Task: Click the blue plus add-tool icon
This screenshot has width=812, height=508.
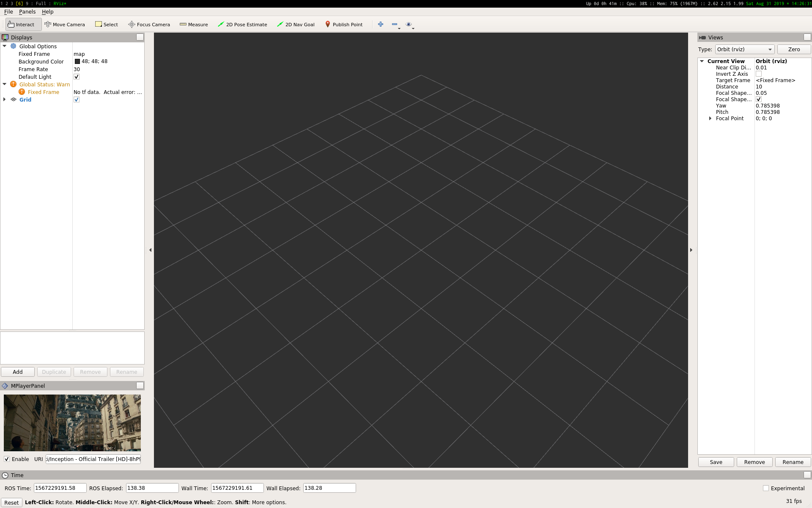Action: (381, 25)
